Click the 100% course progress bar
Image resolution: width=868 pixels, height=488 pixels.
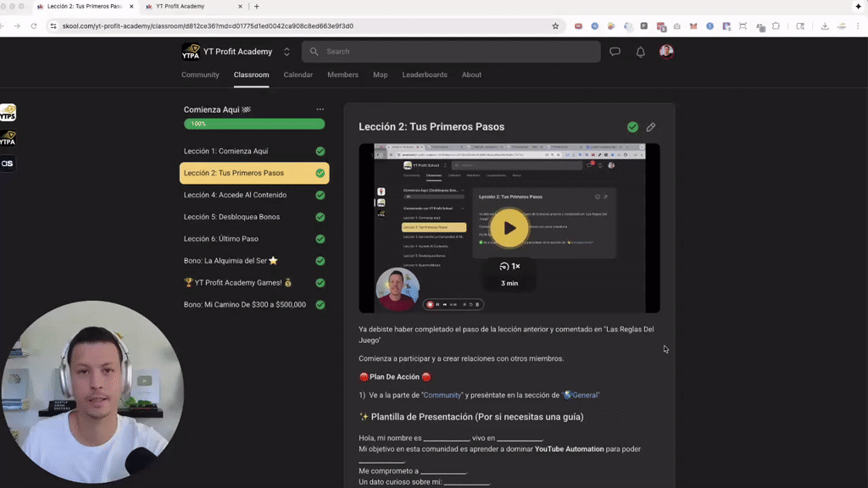click(x=254, y=124)
